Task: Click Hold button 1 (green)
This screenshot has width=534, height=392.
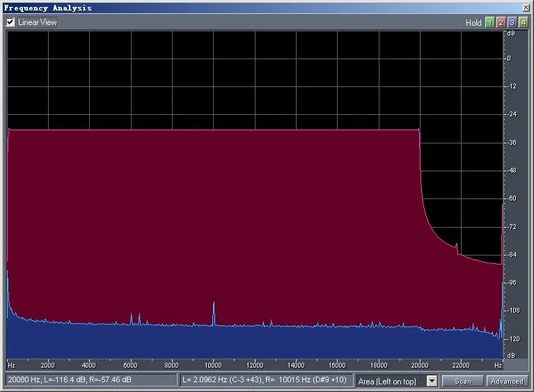Action: (x=489, y=22)
